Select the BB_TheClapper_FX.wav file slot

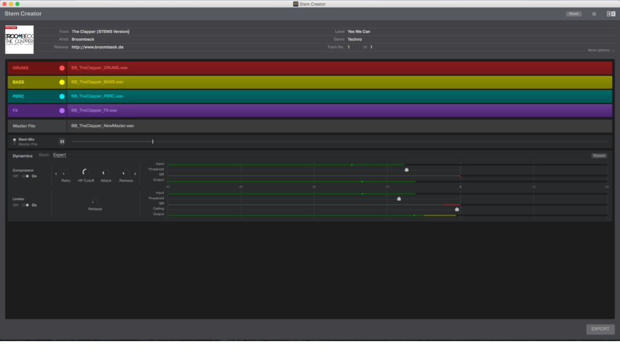[340, 111]
